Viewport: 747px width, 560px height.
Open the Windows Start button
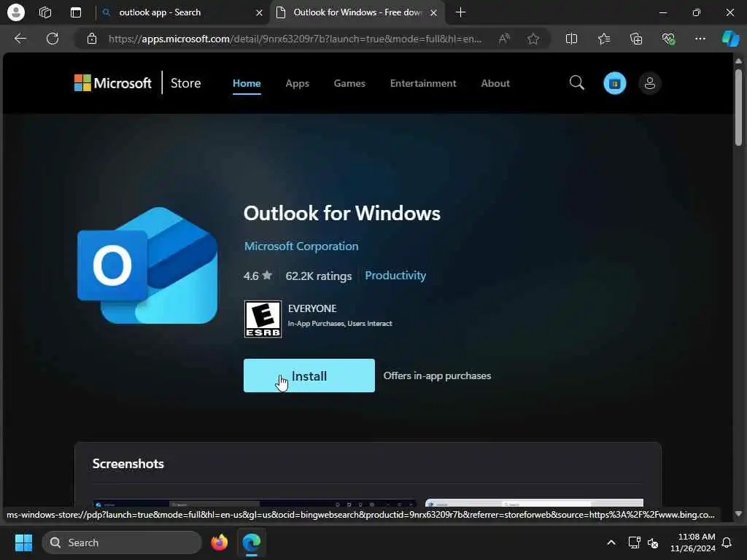point(23,542)
